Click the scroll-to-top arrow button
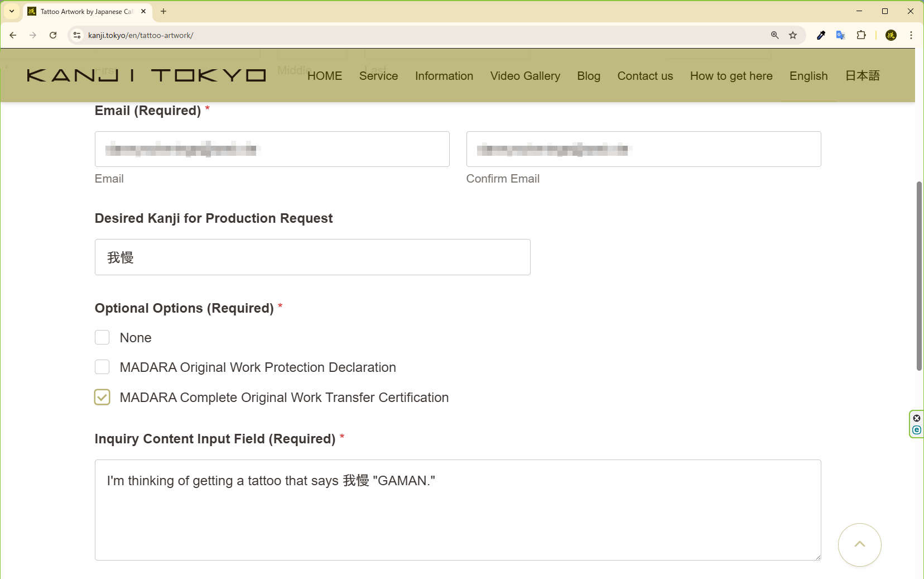Viewport: 924px width, 579px height. coord(859,544)
